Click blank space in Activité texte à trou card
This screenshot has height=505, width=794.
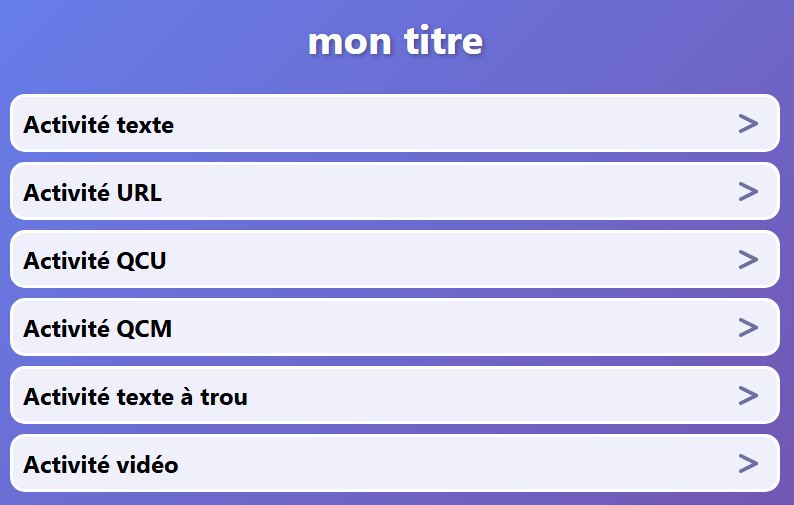click(x=480, y=396)
